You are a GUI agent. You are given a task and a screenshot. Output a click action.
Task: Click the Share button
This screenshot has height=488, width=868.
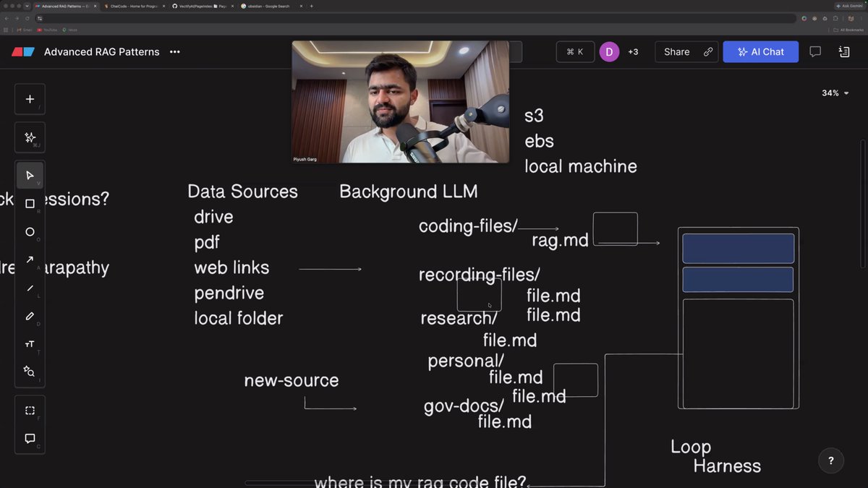(676, 52)
